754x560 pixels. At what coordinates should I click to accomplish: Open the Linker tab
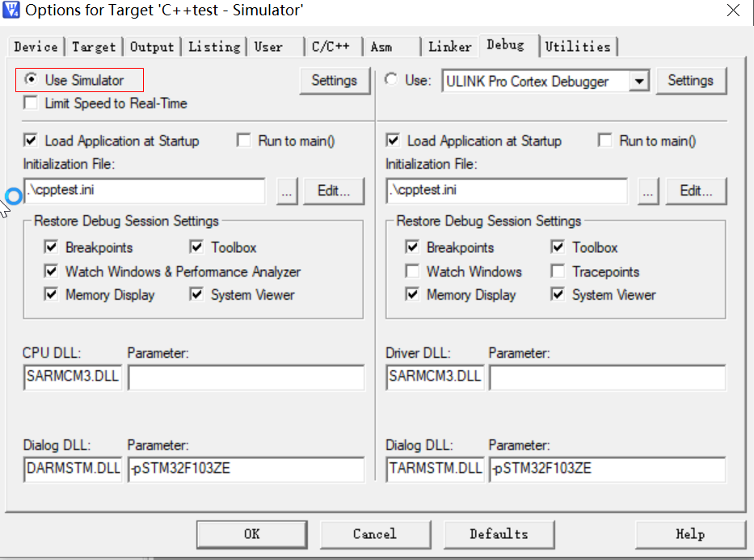click(x=450, y=47)
